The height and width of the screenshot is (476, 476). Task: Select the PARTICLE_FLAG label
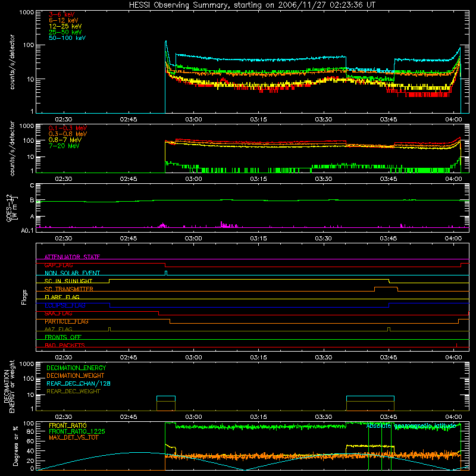67,321
